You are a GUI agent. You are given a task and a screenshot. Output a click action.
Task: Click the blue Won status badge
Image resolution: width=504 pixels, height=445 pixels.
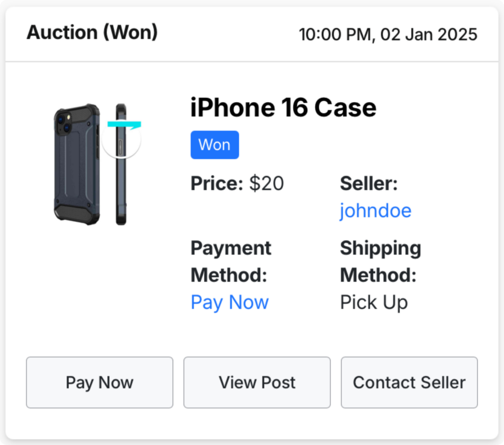coord(215,145)
